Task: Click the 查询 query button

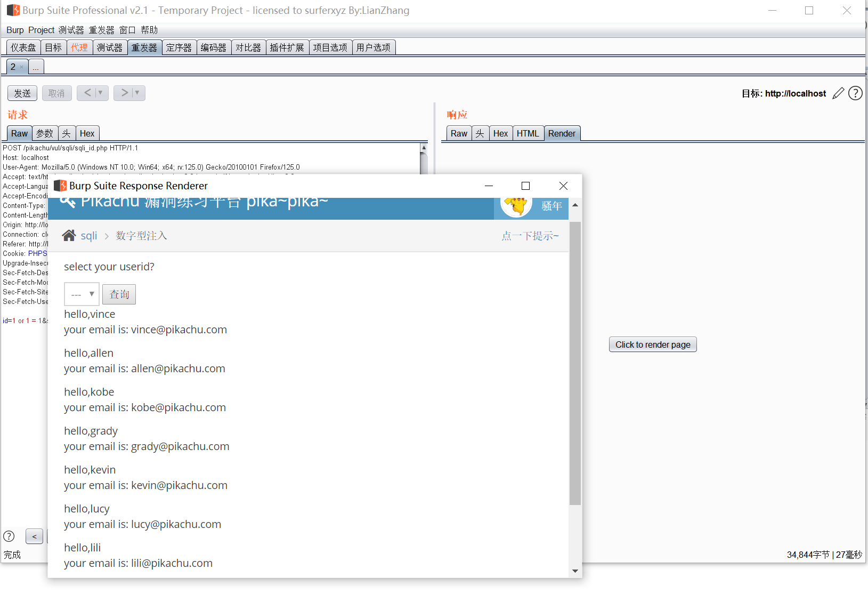Action: (x=119, y=294)
